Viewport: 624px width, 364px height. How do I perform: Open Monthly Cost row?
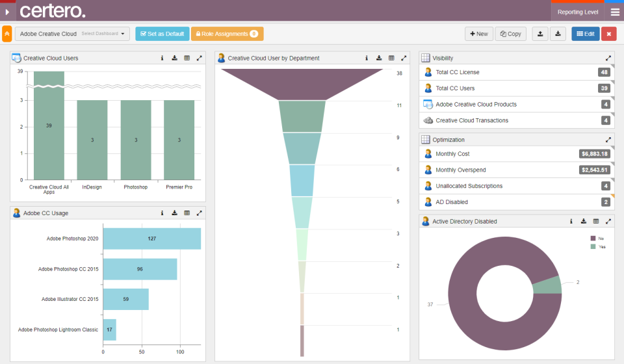(517, 153)
